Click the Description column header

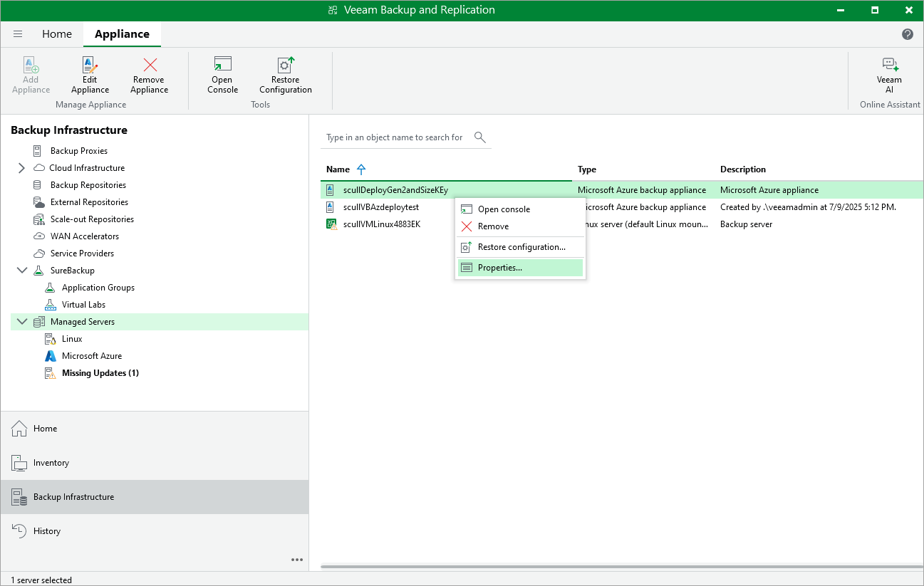(743, 169)
